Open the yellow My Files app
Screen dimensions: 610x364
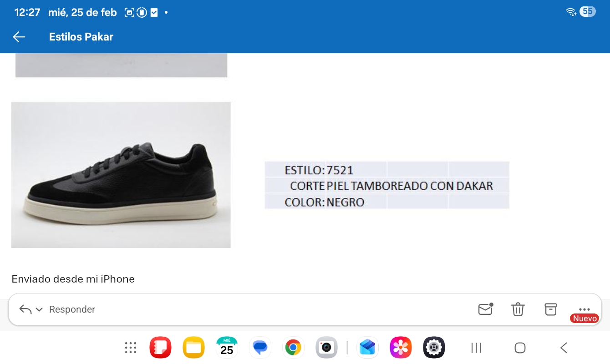(193, 348)
